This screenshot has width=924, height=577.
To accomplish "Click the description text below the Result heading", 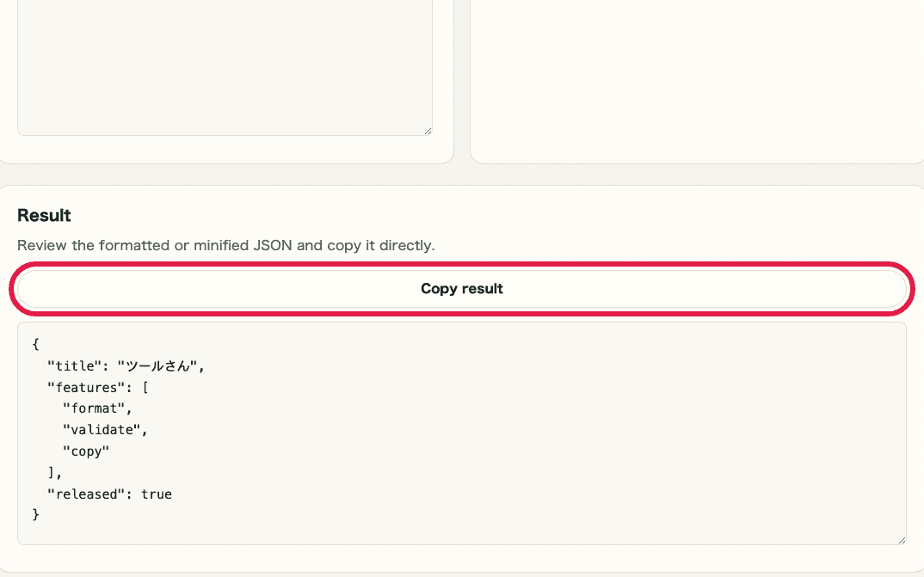I will [x=227, y=245].
